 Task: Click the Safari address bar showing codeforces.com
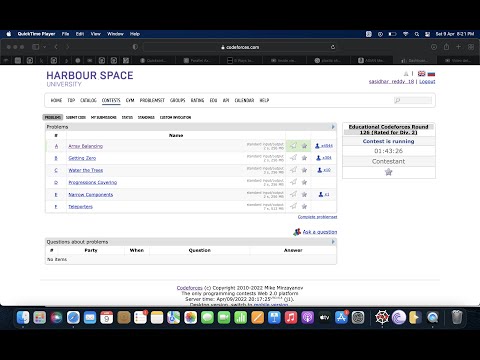[x=240, y=47]
